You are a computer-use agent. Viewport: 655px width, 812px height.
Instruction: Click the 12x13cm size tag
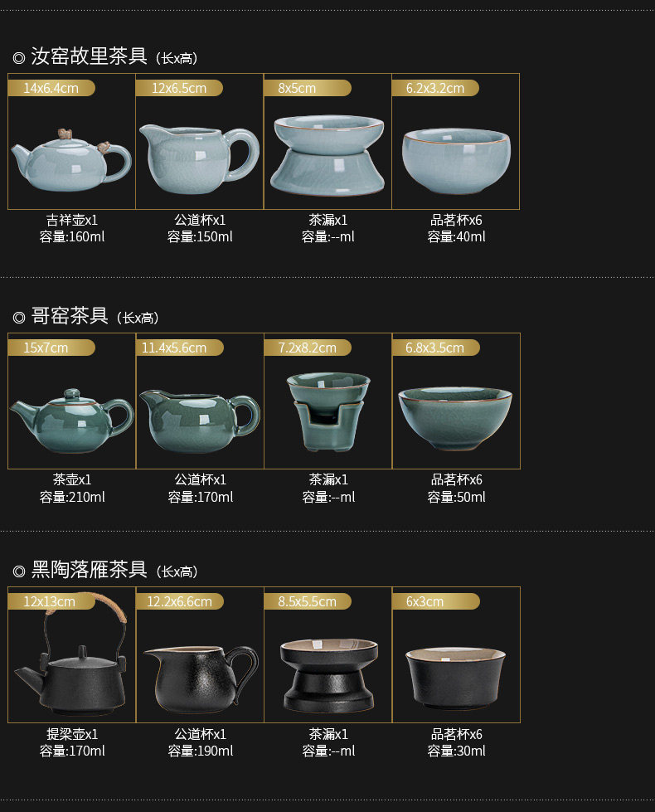click(51, 601)
